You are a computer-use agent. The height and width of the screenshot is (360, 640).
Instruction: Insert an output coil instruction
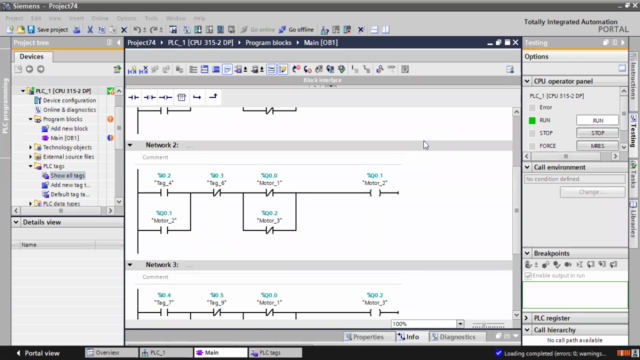point(165,97)
